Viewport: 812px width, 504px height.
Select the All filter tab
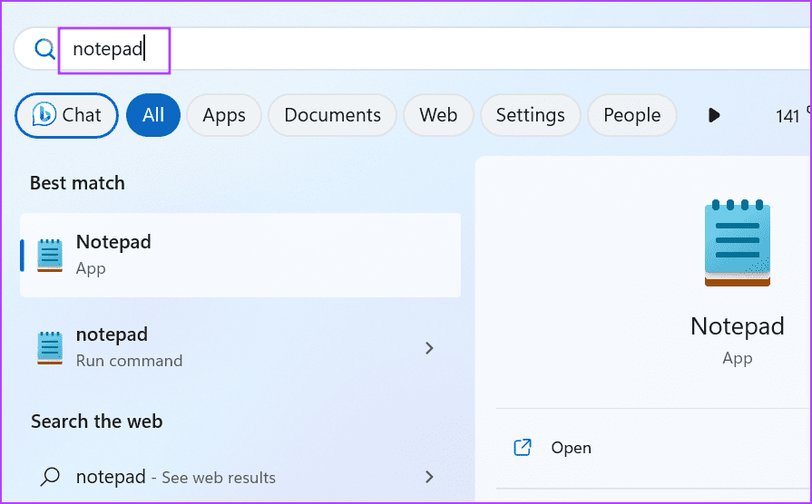153,115
